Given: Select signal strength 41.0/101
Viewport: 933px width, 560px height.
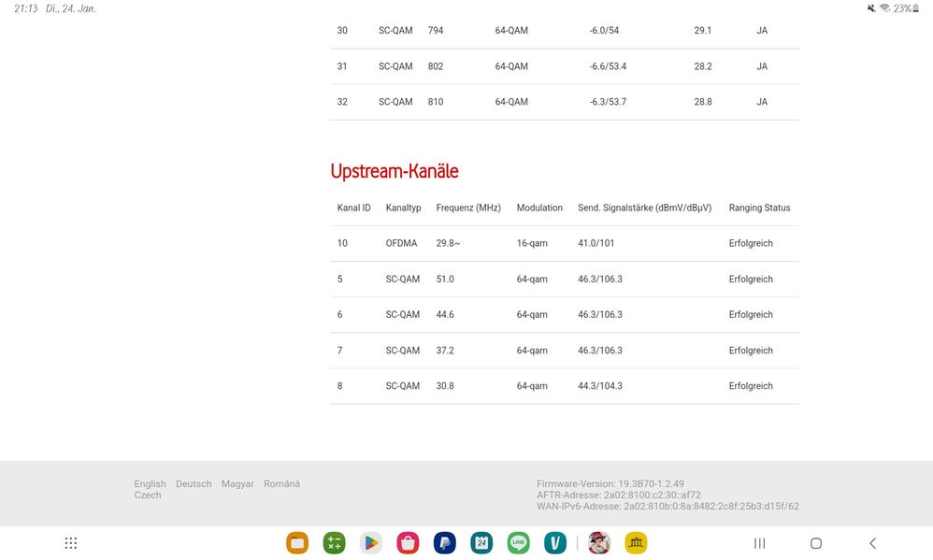Looking at the screenshot, I should (x=596, y=243).
